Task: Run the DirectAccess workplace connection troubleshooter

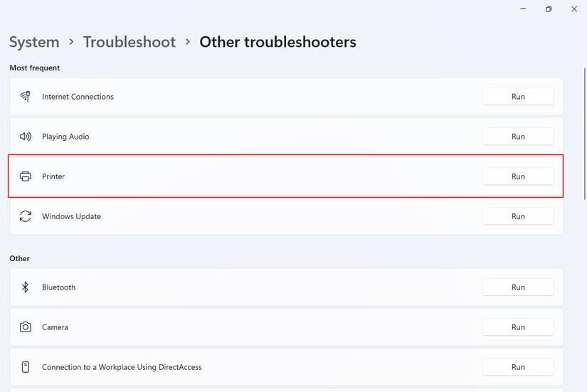Action: point(518,367)
